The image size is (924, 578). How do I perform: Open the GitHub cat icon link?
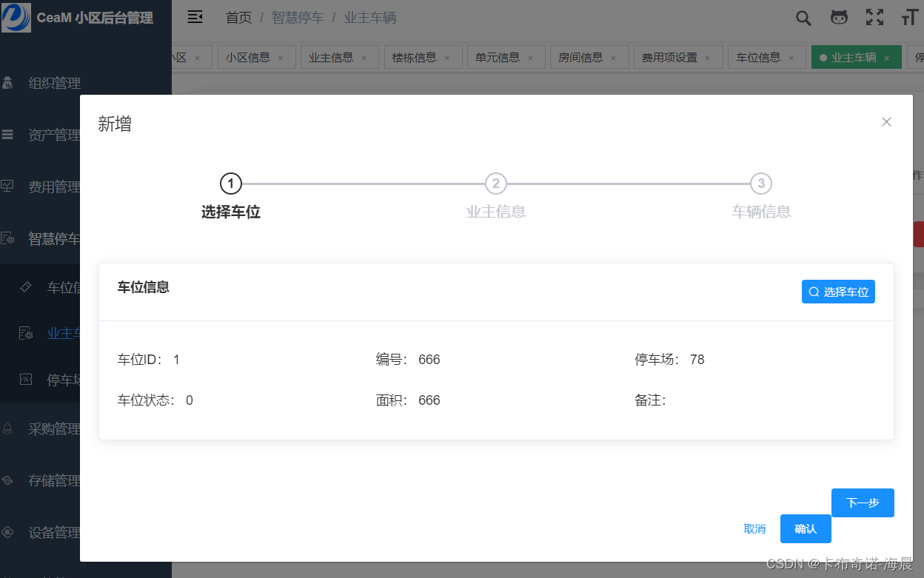pos(839,18)
